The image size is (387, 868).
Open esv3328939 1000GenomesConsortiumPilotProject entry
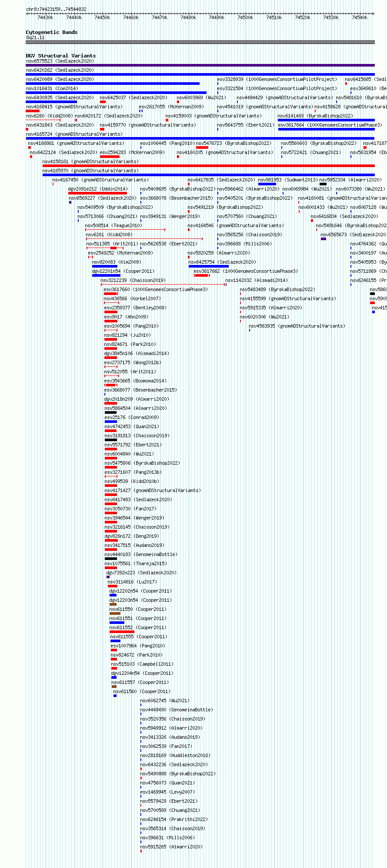277,79
